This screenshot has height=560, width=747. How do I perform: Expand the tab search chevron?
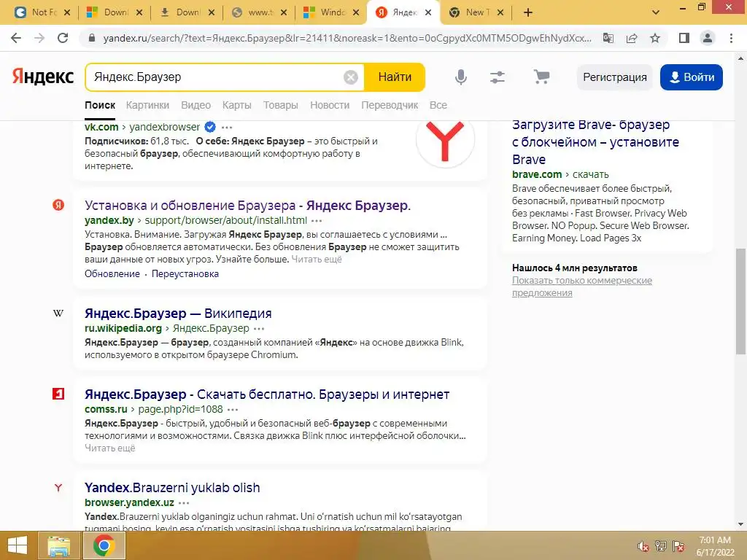(656, 12)
